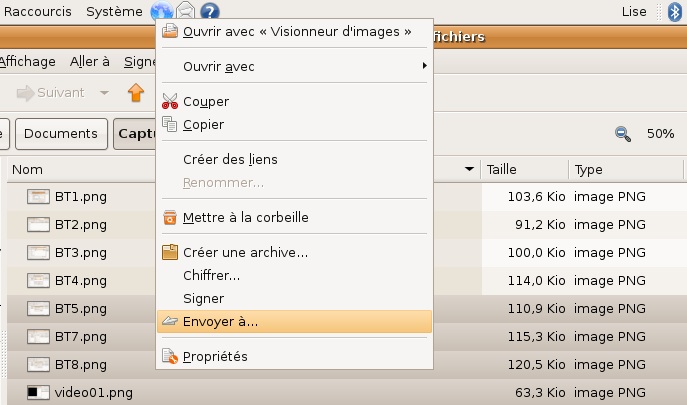Click the Copier icon in context menu
The height and width of the screenshot is (405, 687).
(x=169, y=124)
